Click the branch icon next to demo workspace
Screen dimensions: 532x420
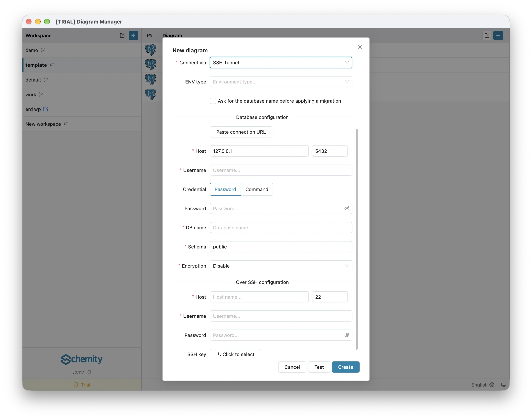click(43, 50)
